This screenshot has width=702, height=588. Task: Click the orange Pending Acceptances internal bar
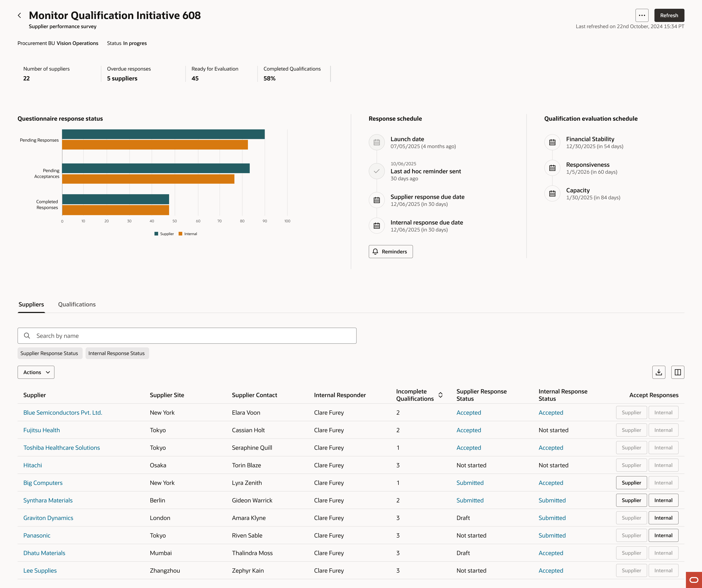tap(148, 179)
